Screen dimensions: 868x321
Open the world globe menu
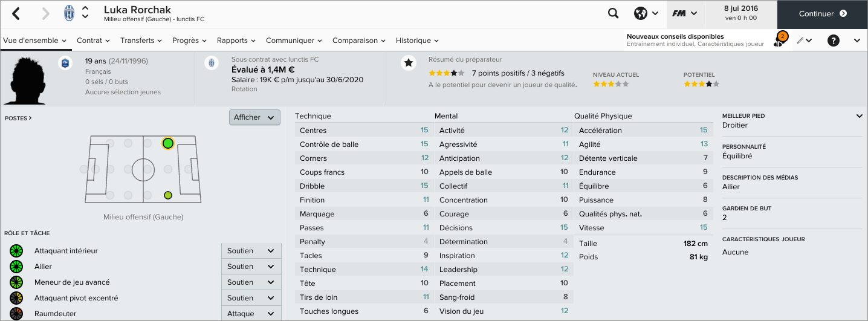[x=646, y=13]
